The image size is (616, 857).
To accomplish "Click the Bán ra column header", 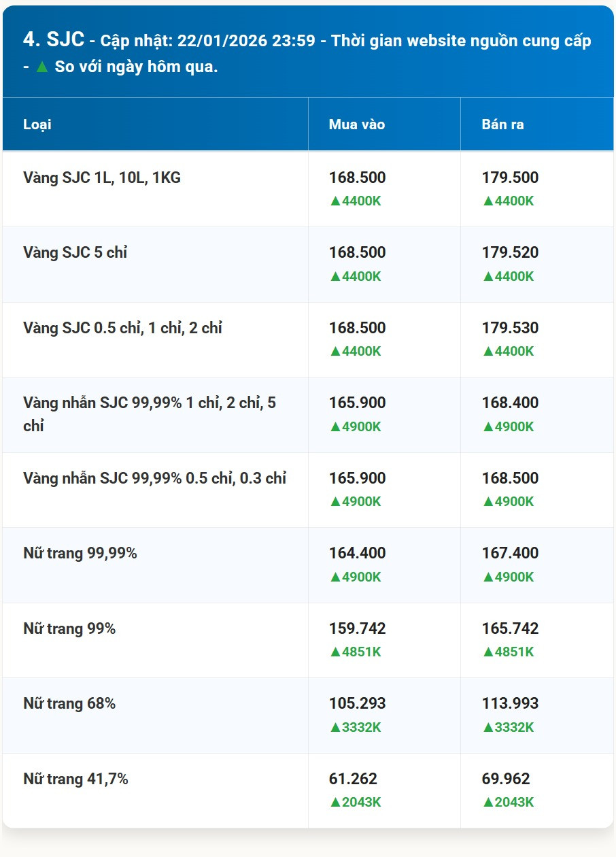I will click(502, 124).
